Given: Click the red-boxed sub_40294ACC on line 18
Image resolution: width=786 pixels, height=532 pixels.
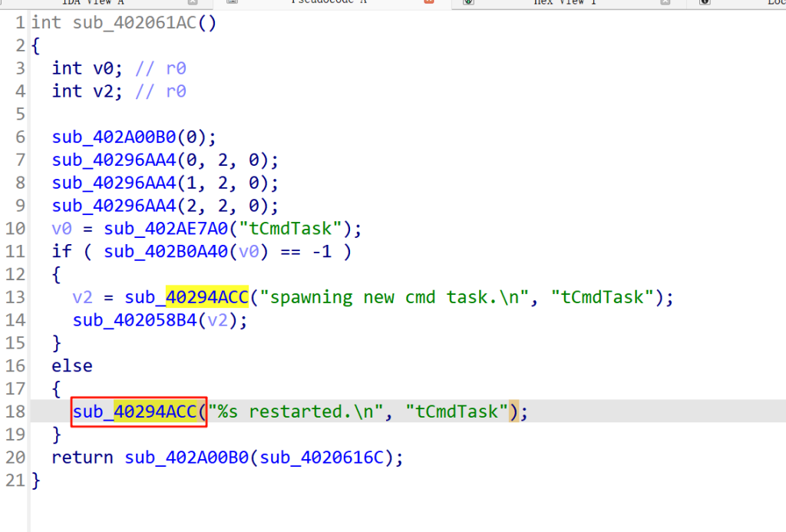Looking at the screenshot, I should (x=138, y=412).
